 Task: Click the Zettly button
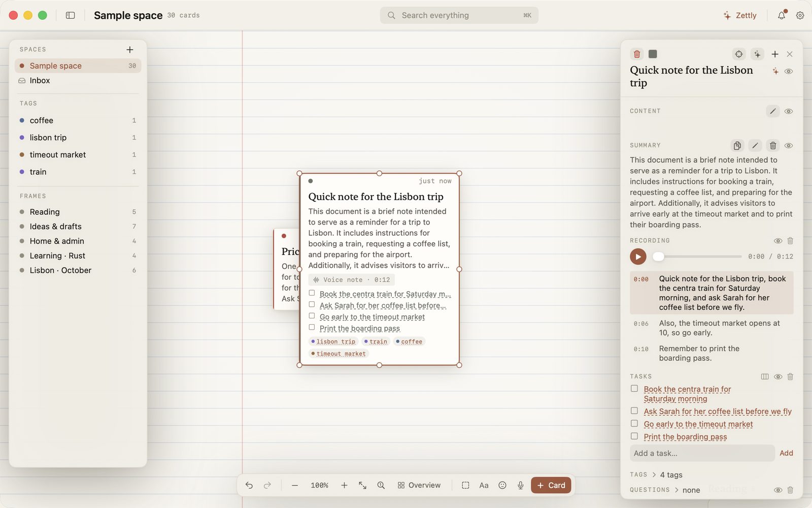pyautogui.click(x=740, y=15)
